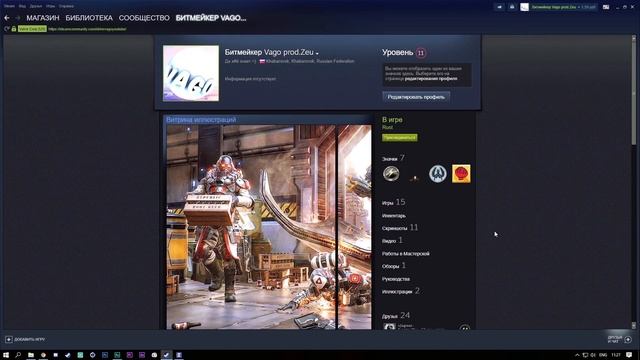Open File Explorer from the taskbar
This screenshot has height=360, width=640.
(x=31, y=355)
